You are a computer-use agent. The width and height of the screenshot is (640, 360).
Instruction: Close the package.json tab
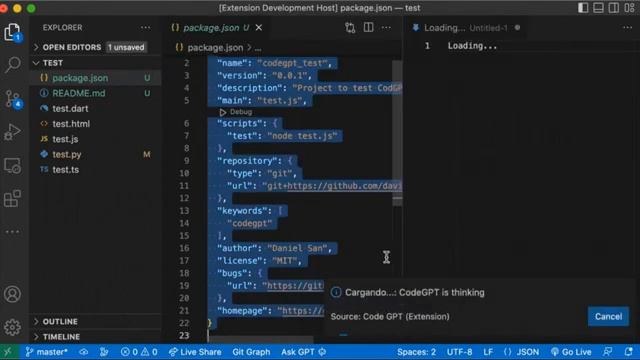(x=259, y=27)
